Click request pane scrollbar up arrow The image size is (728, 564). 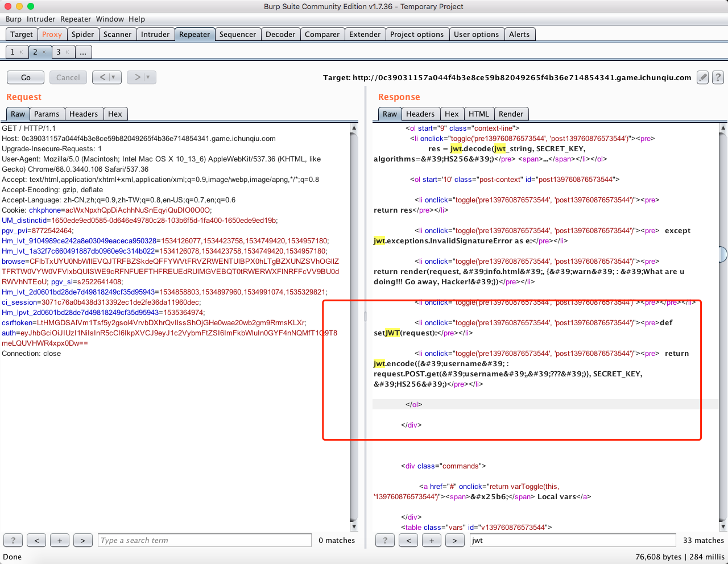[354, 128]
